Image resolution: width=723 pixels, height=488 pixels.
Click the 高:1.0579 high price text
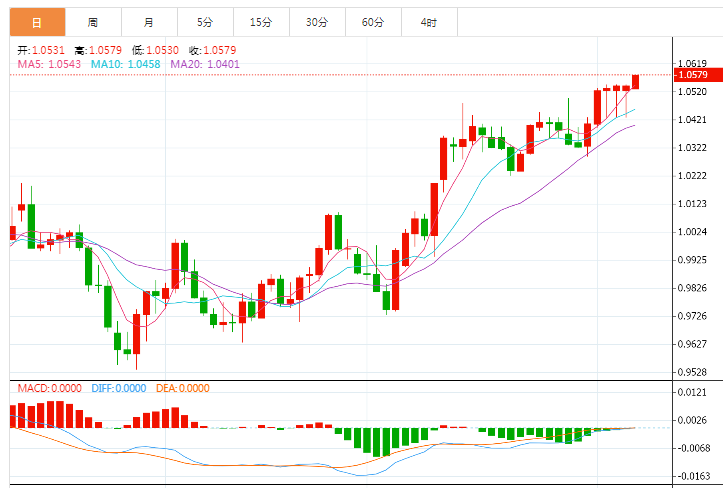(x=98, y=50)
